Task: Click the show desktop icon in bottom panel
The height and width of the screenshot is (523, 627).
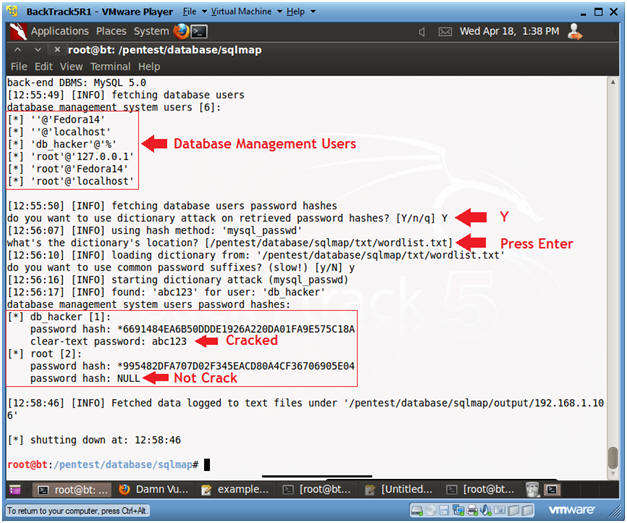Action: [15, 490]
